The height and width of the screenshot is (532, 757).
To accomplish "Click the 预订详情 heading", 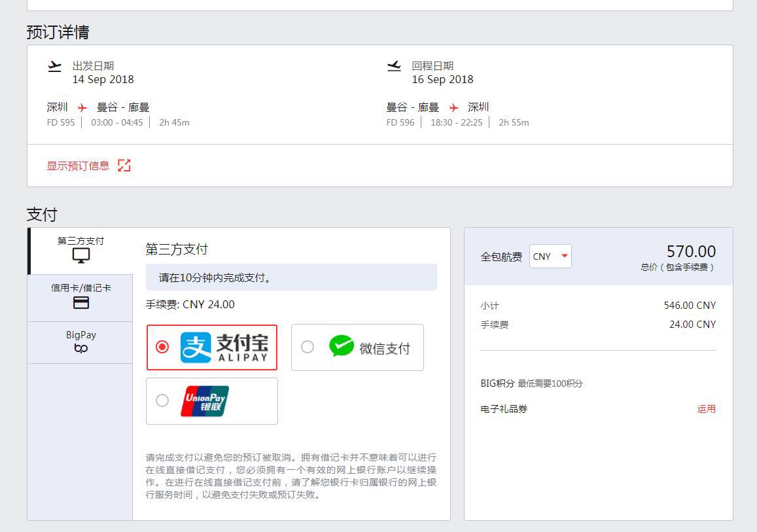I will 58,32.
